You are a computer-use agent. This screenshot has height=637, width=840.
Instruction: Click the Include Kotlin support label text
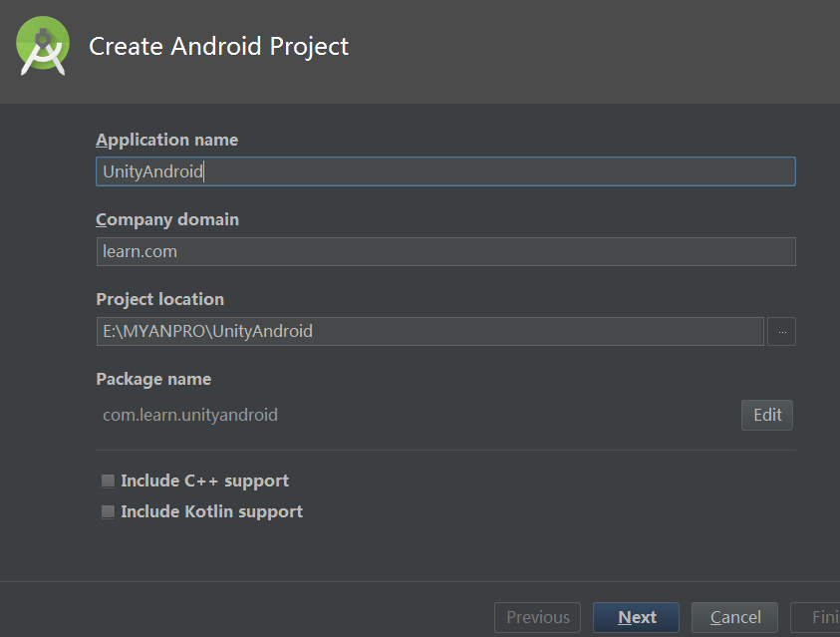click(211, 512)
